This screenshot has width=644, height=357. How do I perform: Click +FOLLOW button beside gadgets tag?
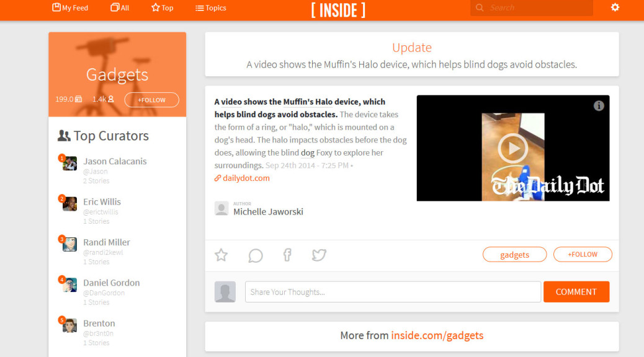(x=583, y=254)
